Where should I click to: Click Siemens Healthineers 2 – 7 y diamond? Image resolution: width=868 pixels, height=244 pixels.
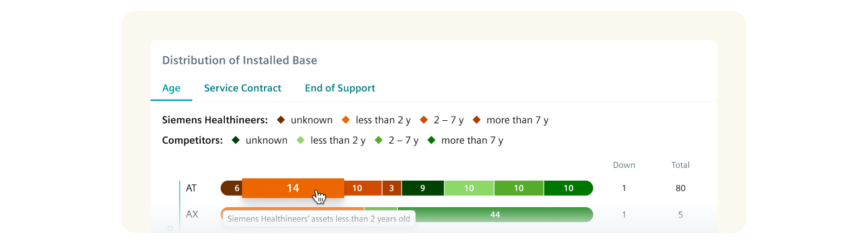click(424, 120)
